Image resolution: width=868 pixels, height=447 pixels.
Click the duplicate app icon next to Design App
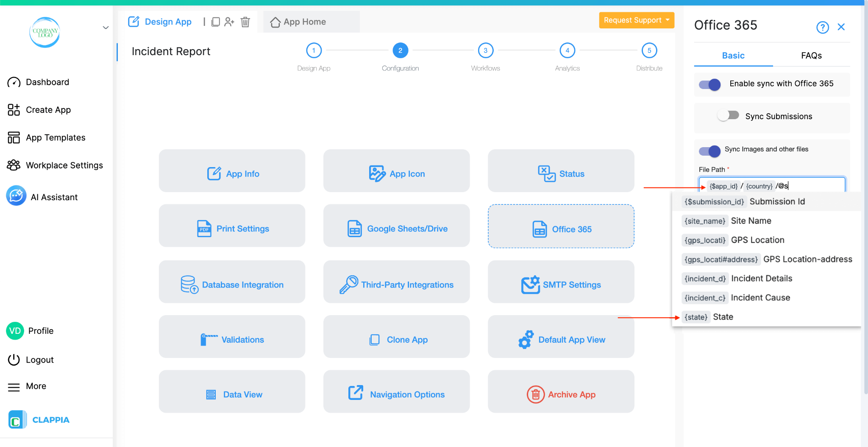pyautogui.click(x=216, y=22)
